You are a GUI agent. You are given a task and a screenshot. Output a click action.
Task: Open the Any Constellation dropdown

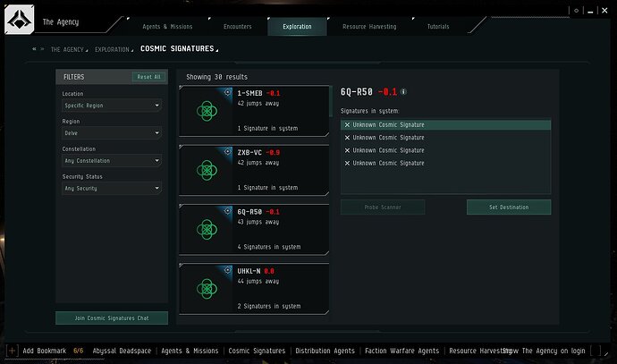[112, 161]
